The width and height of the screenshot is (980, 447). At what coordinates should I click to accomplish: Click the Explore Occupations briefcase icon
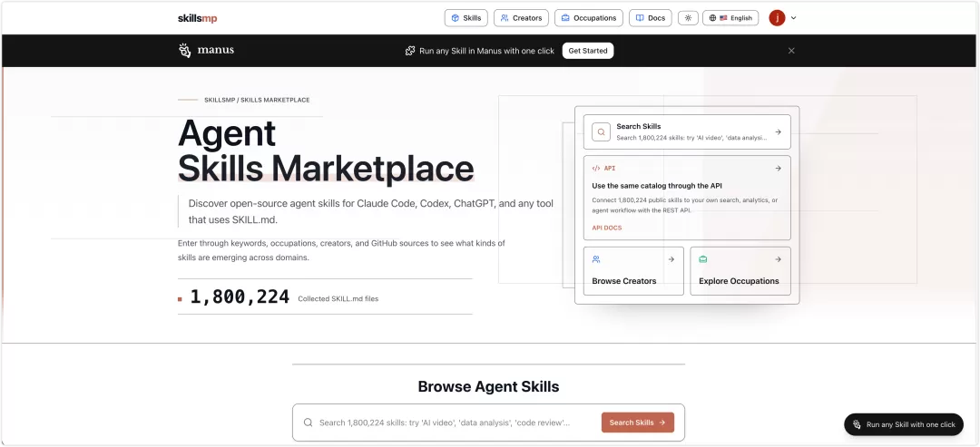point(703,259)
